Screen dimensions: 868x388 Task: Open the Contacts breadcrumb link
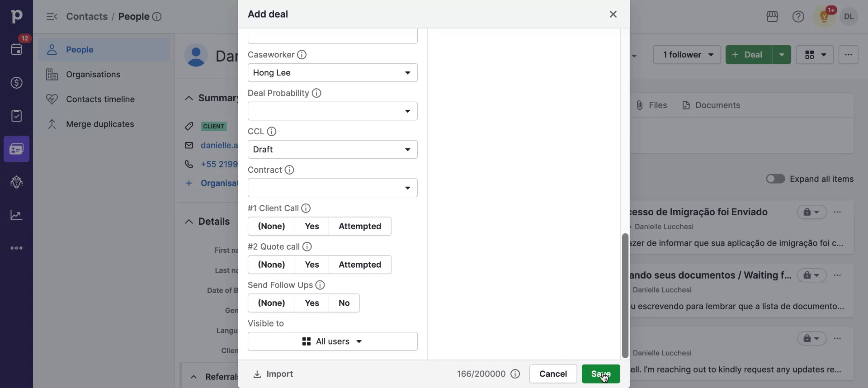87,17
